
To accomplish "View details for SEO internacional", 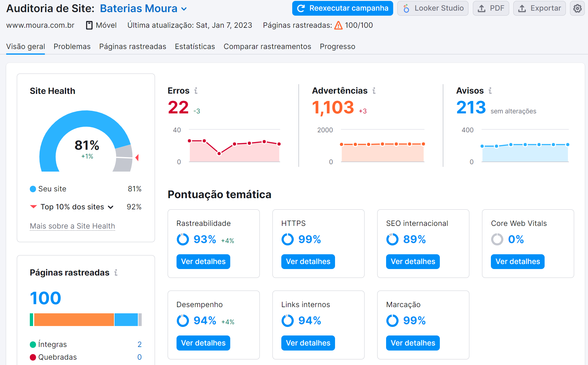I will (x=413, y=262).
